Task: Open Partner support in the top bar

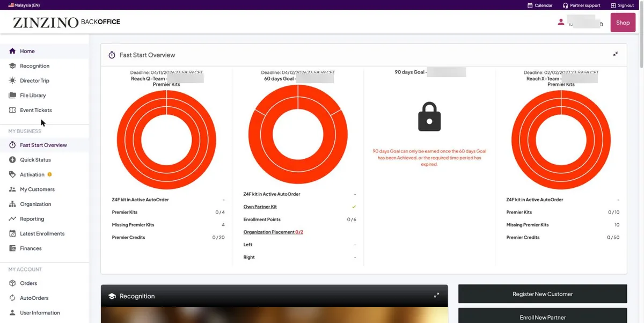Action: (581, 5)
